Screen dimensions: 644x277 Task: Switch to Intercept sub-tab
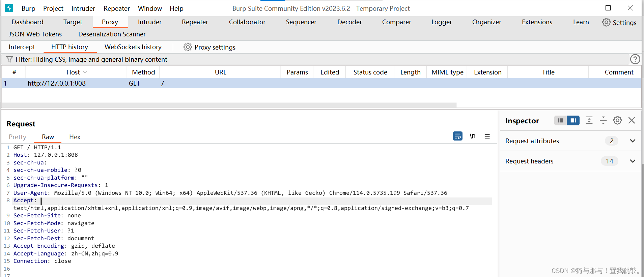pos(22,47)
